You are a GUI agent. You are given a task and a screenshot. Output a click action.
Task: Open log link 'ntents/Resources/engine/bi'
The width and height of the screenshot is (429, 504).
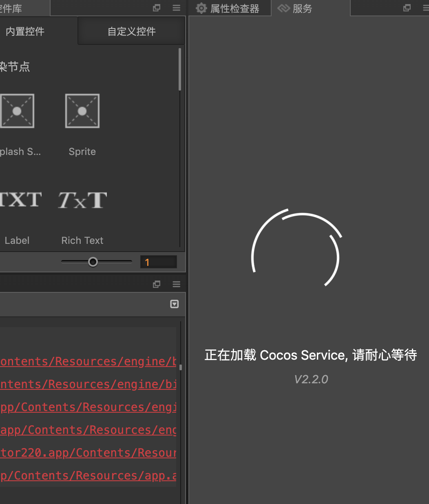[x=88, y=385]
